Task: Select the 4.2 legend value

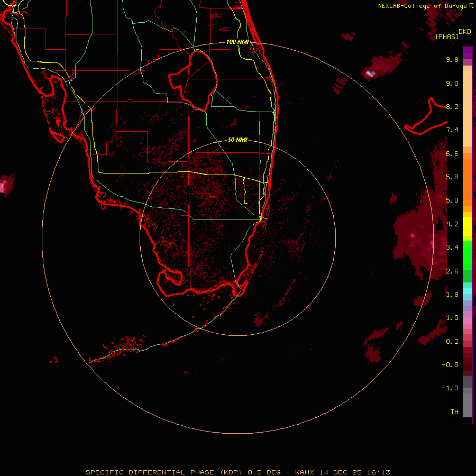Action: [x=452, y=224]
